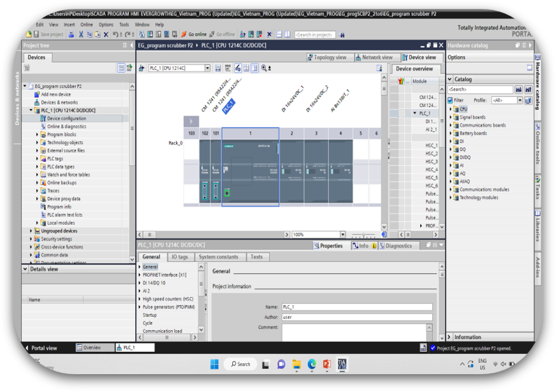Expand the CPU catalog folder

point(451,109)
